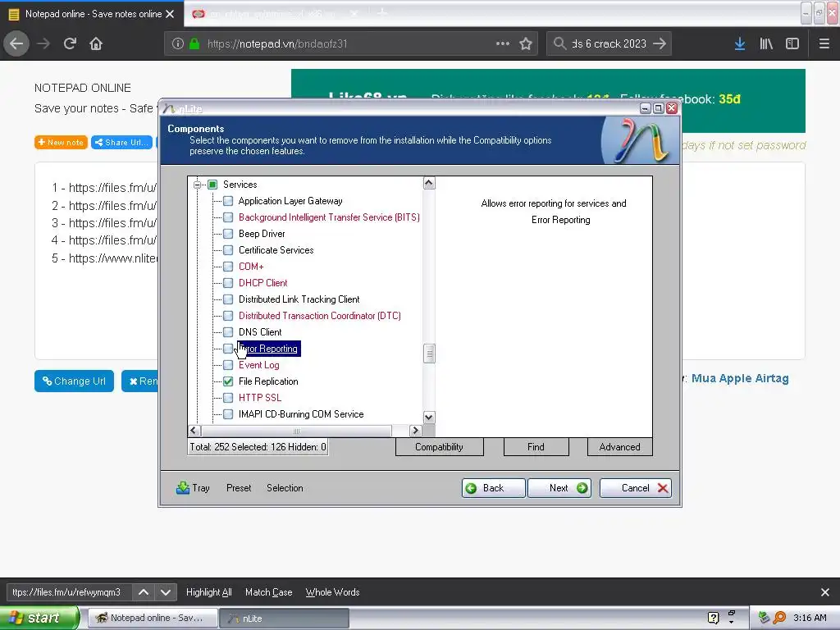
Task: Click the nLite Tray icon button
Action: pyautogui.click(x=193, y=488)
